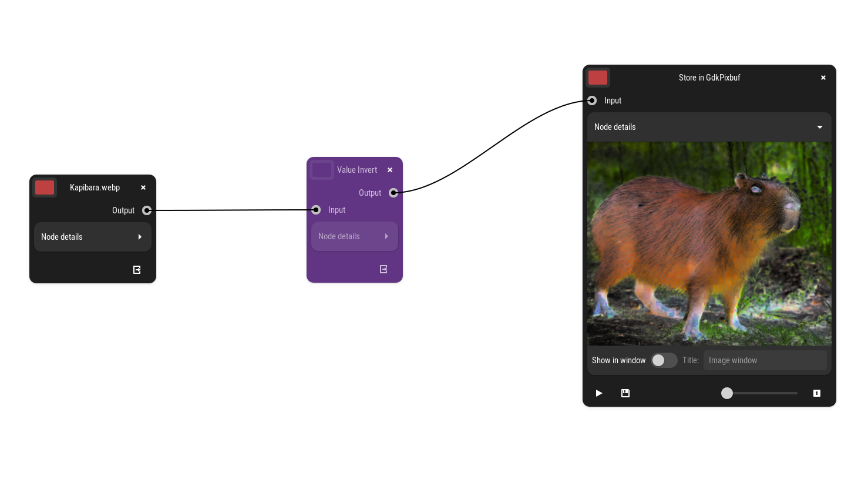The width and height of the screenshot is (868, 489).
Task: Click the numbered "1" icon beside the slider
Action: click(x=816, y=393)
